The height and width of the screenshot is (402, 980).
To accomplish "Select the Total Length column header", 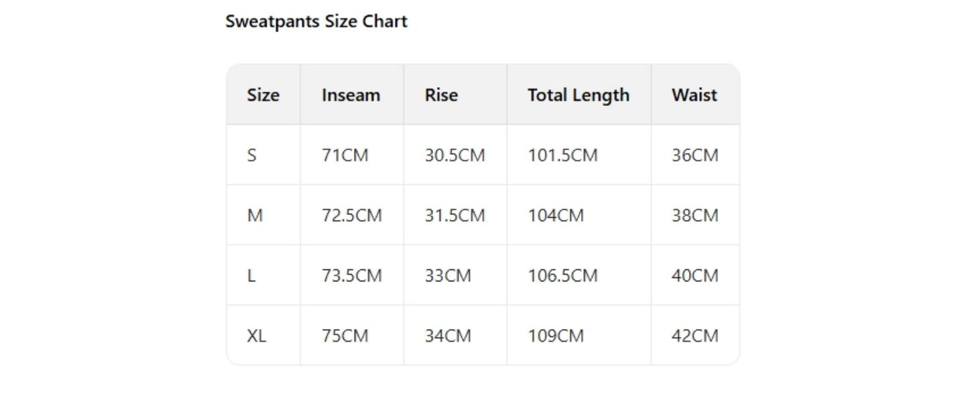I will (x=578, y=95).
